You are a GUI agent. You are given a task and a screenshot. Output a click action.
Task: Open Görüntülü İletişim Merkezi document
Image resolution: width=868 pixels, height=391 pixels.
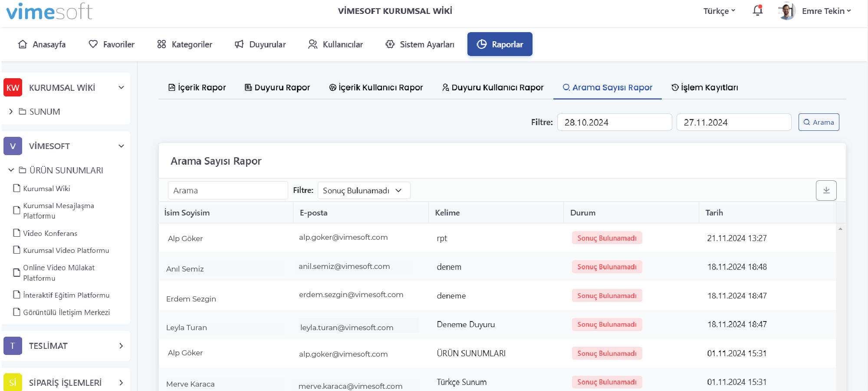[61, 312]
